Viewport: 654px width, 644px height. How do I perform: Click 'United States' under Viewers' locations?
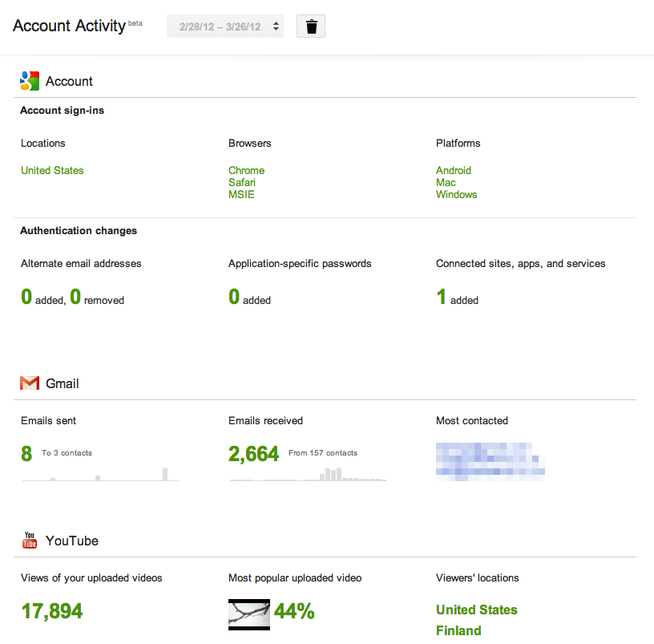click(477, 610)
